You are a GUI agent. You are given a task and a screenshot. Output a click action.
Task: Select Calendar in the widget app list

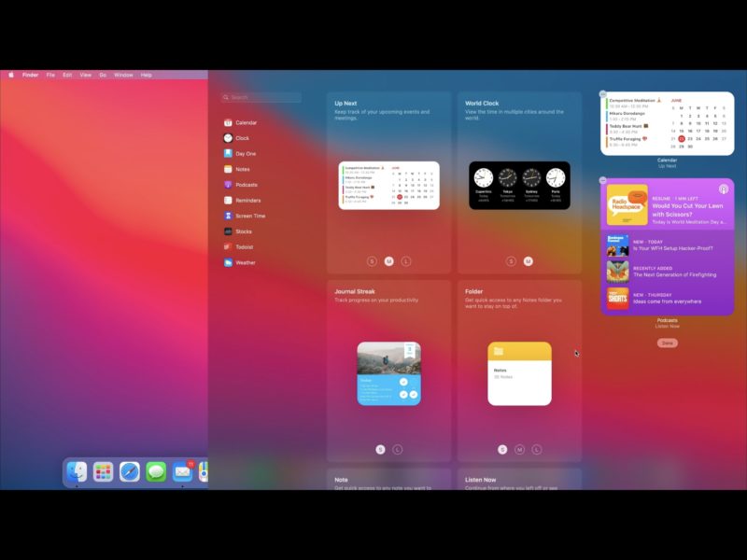(x=241, y=122)
